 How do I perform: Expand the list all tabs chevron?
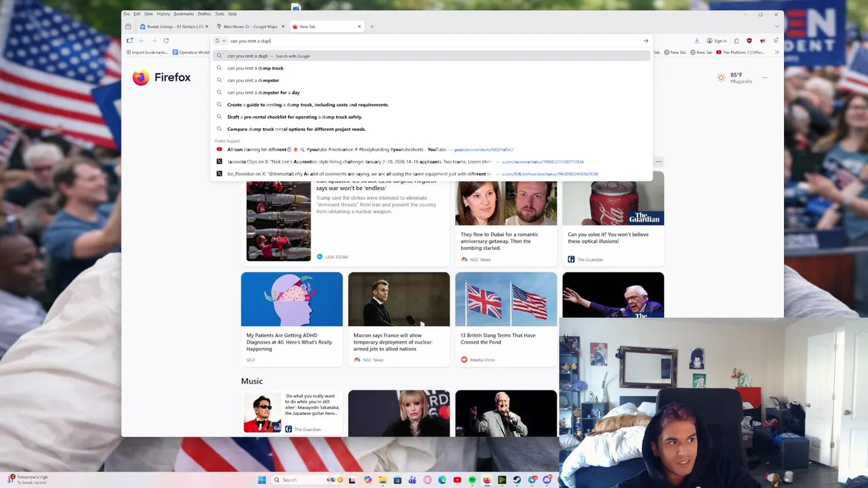(x=776, y=26)
